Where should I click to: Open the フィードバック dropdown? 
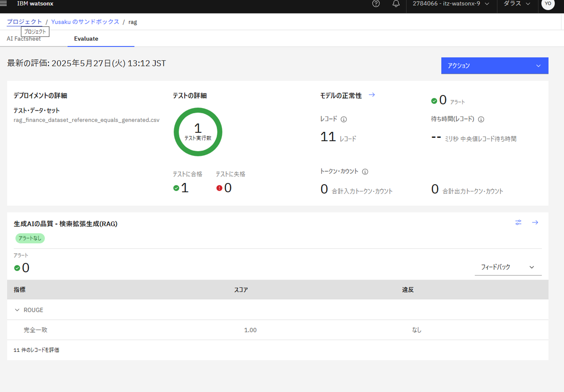pyautogui.click(x=508, y=267)
